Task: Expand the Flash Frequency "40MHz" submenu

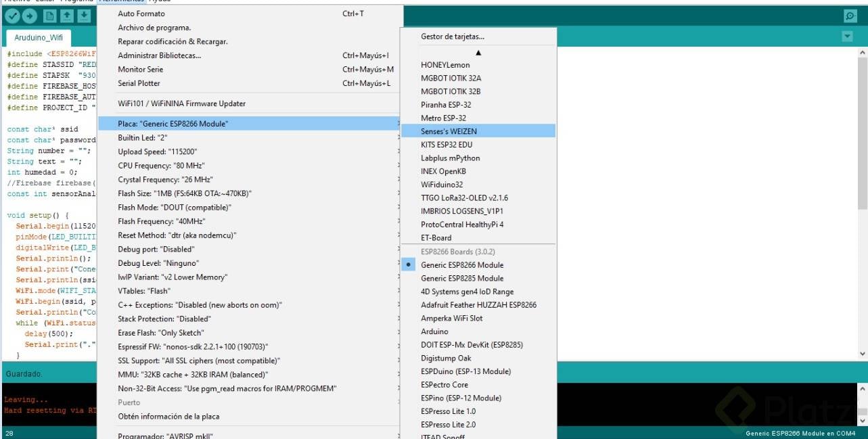Action: click(x=250, y=221)
